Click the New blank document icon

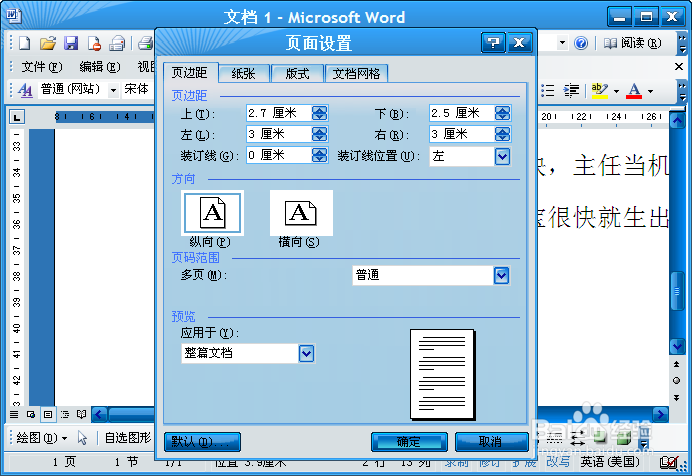point(25,43)
